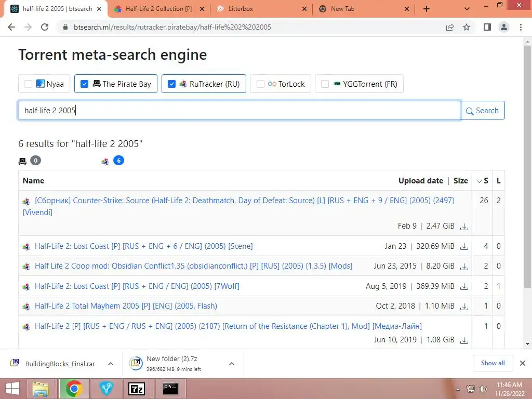This screenshot has height=399, width=532.
Task: Open the browser side panel icon
Action: tap(487, 27)
